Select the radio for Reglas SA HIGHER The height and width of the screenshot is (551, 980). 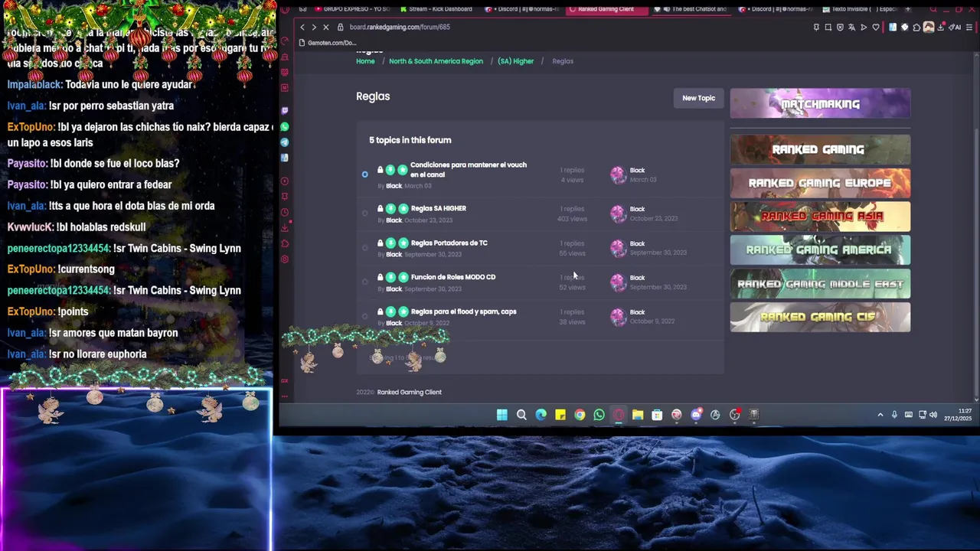coord(364,214)
